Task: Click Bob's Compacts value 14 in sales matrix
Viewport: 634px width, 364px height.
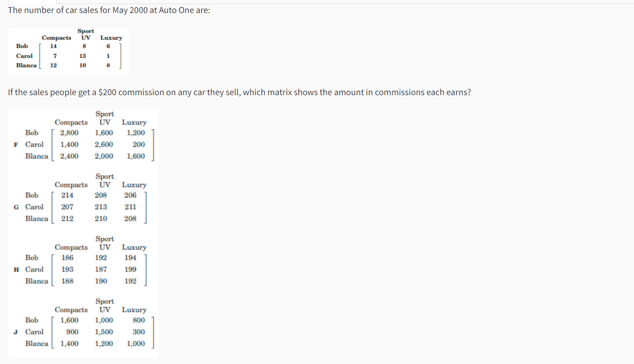Action: click(x=53, y=46)
